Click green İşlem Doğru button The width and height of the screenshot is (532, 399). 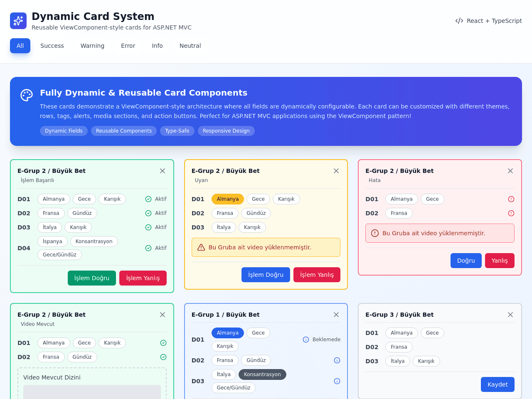tap(92, 278)
